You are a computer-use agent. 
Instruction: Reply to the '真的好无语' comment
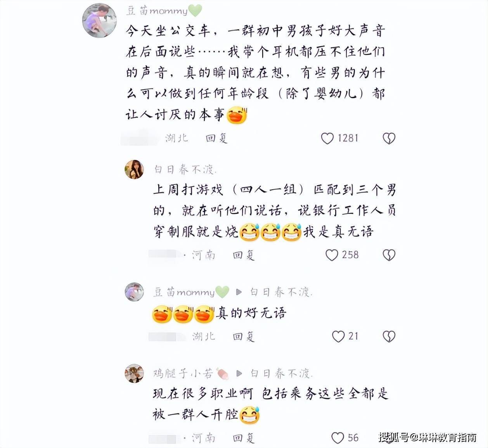[244, 336]
